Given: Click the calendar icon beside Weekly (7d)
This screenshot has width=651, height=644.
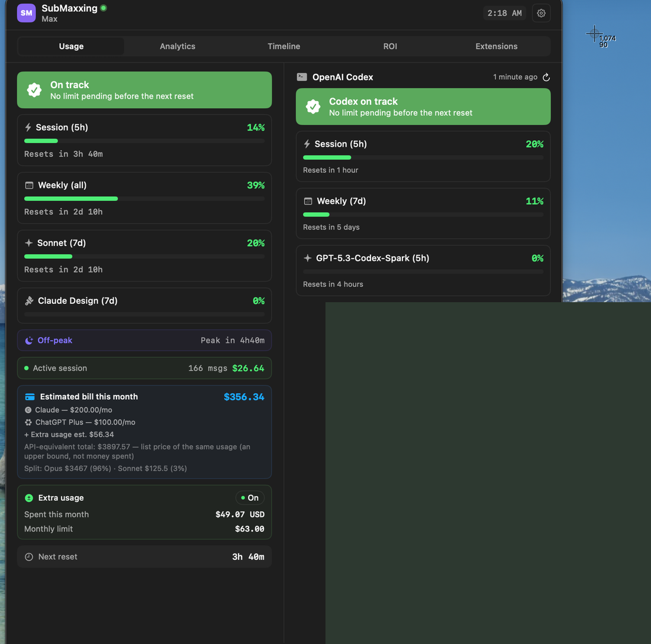Looking at the screenshot, I should 308,201.
